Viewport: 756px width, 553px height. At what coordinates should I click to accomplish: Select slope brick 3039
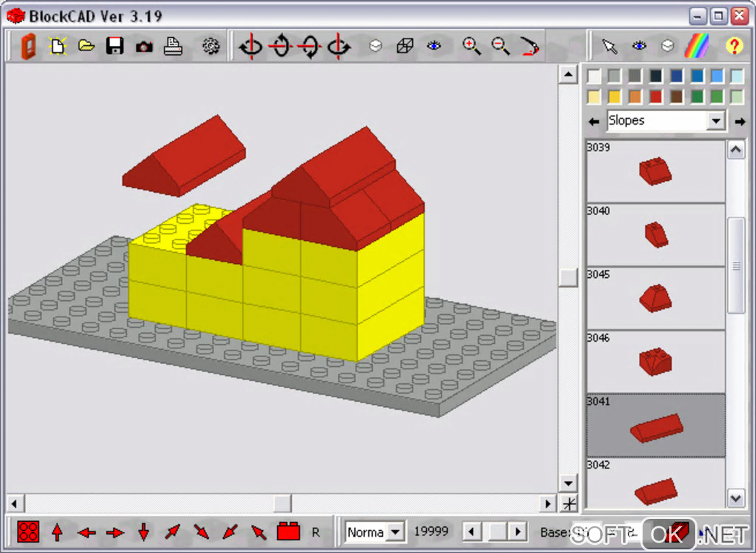click(656, 171)
